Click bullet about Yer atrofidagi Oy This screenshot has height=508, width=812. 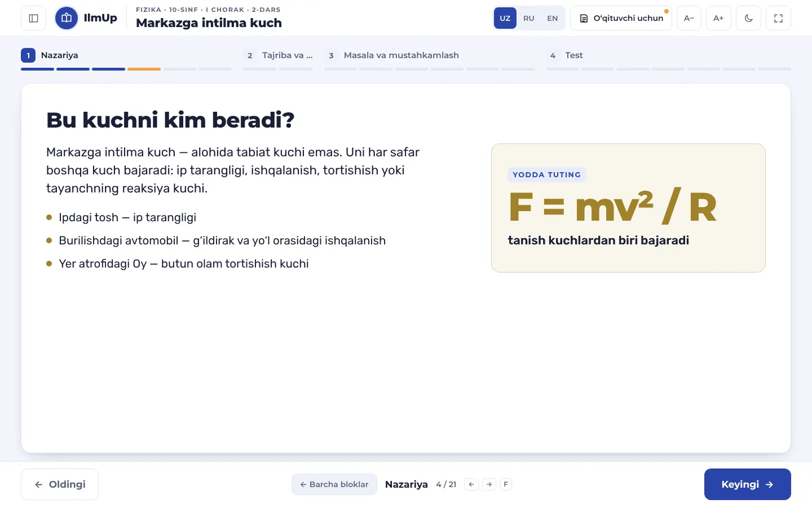184,264
